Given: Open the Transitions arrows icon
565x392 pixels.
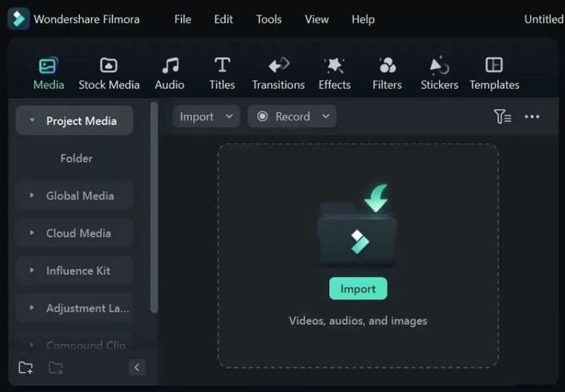Looking at the screenshot, I should pos(278,65).
